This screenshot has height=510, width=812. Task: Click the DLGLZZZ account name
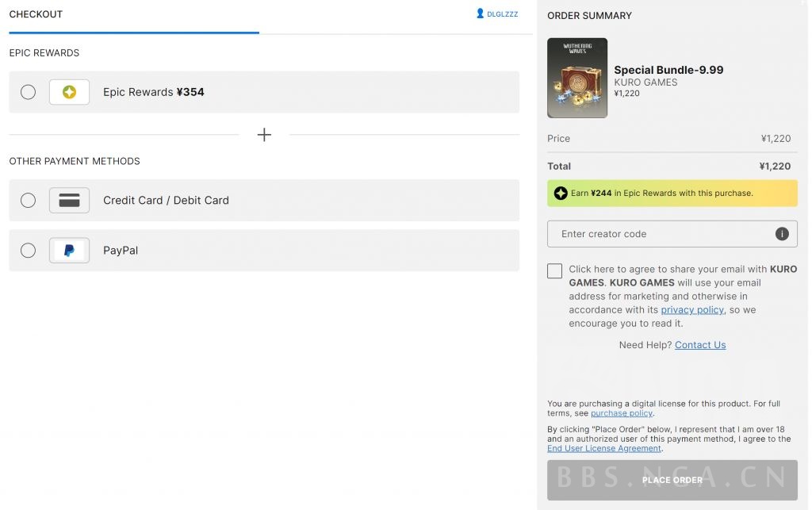click(x=502, y=14)
